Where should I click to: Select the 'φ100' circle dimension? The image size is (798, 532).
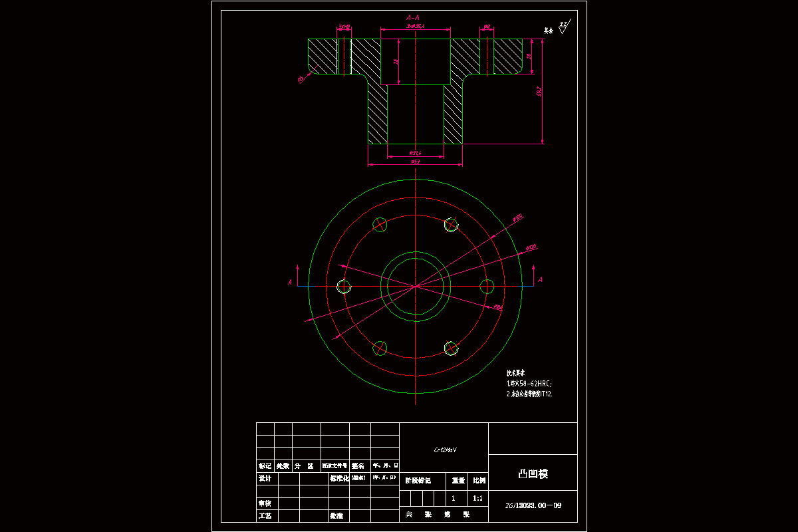517,217
